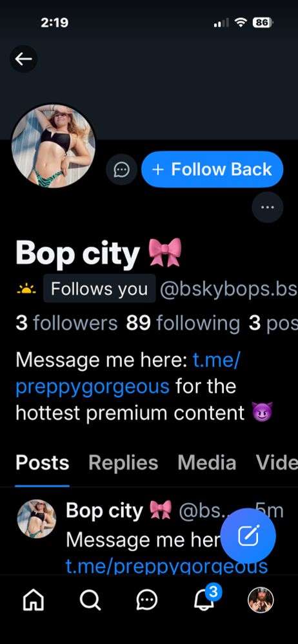
Task: Go to Home feed in bottom bar
Action: tap(35, 601)
